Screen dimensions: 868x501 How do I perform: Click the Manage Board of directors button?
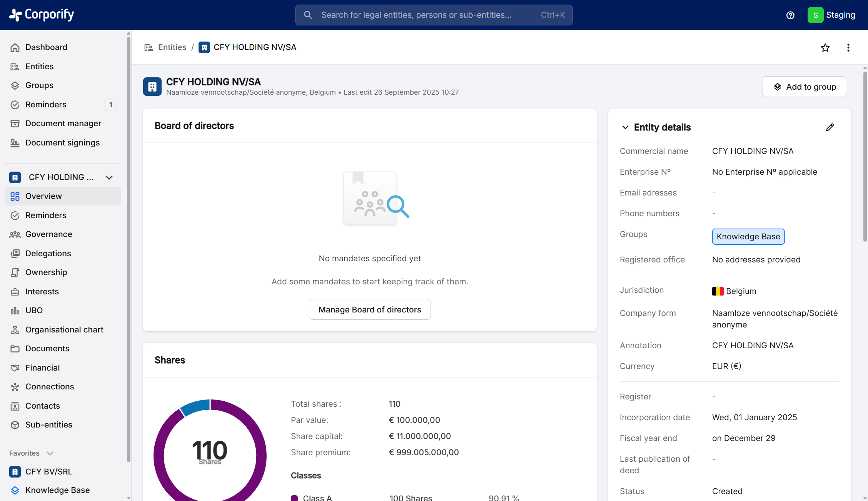369,309
